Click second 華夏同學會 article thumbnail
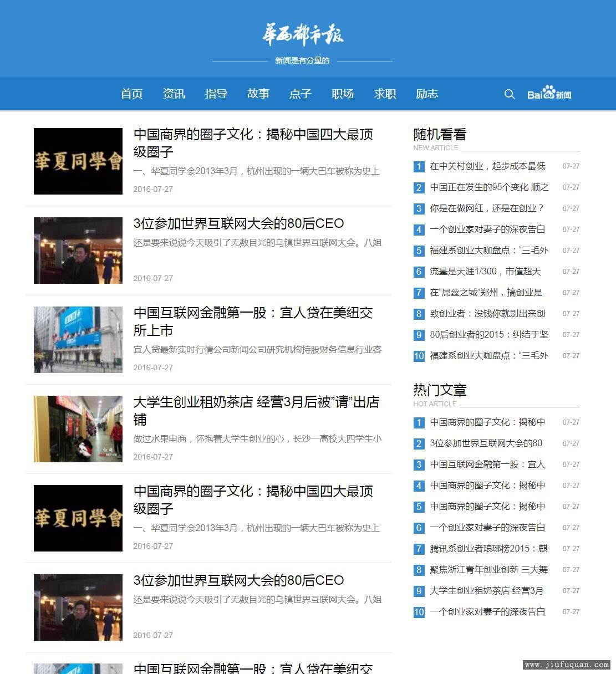Image resolution: width=616 pixels, height=674 pixels. click(78, 518)
